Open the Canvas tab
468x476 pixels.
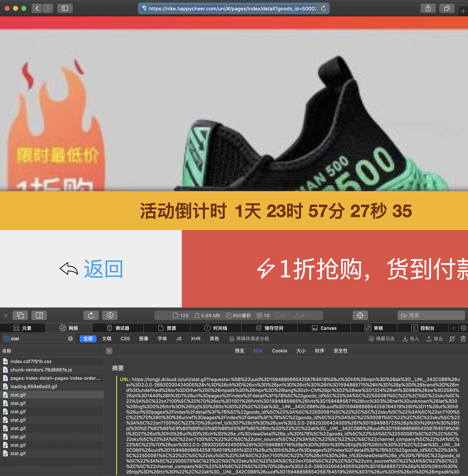coord(324,328)
